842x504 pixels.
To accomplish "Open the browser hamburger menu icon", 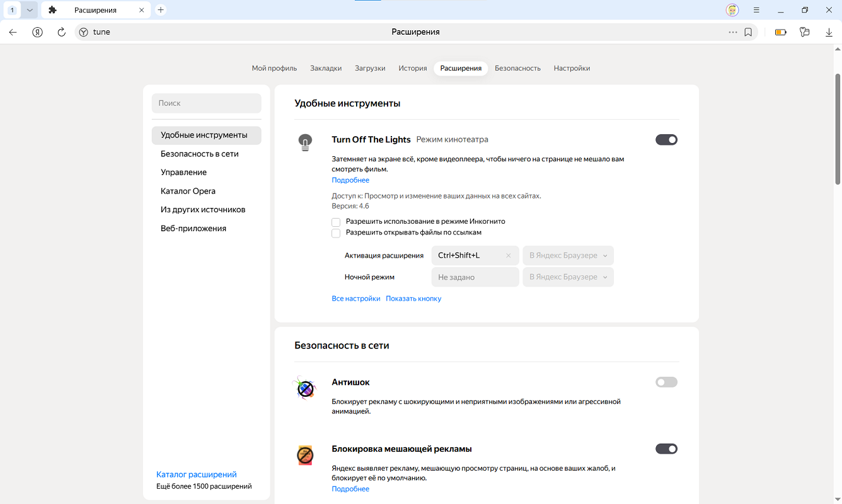I will (x=756, y=10).
